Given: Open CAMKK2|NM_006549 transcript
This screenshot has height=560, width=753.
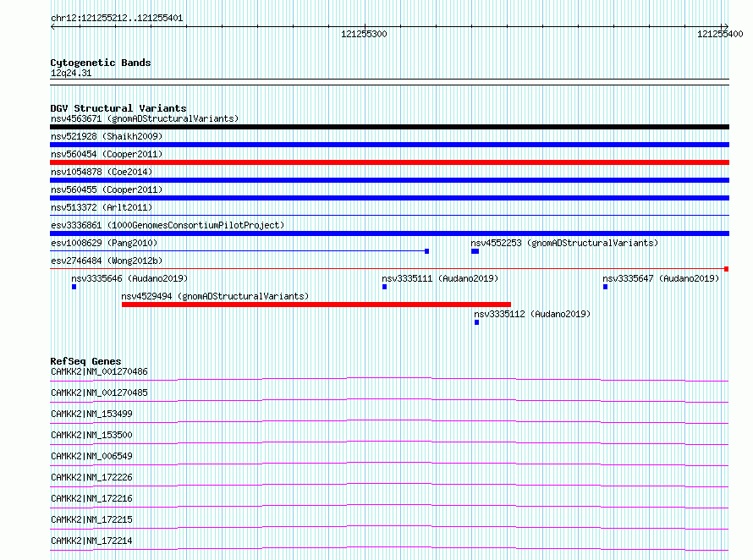Looking at the screenshot, I should tap(91, 456).
